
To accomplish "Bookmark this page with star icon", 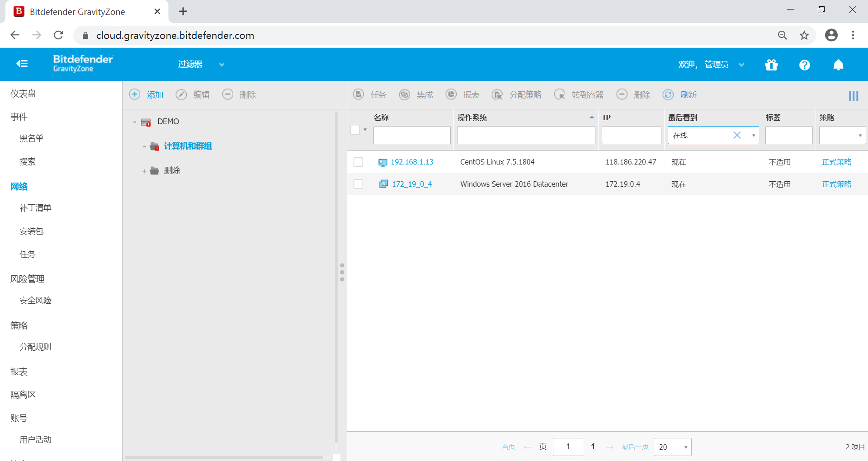I will coord(804,35).
